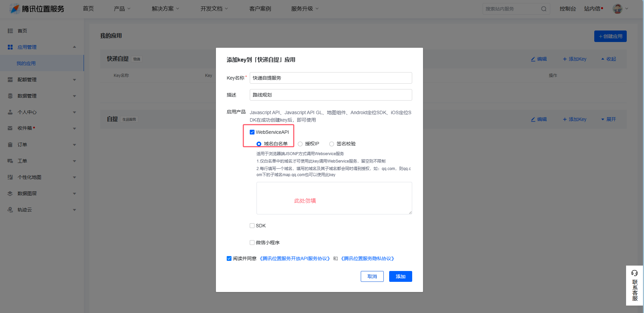Open the avatar account dropdown arrow

click(627, 9)
